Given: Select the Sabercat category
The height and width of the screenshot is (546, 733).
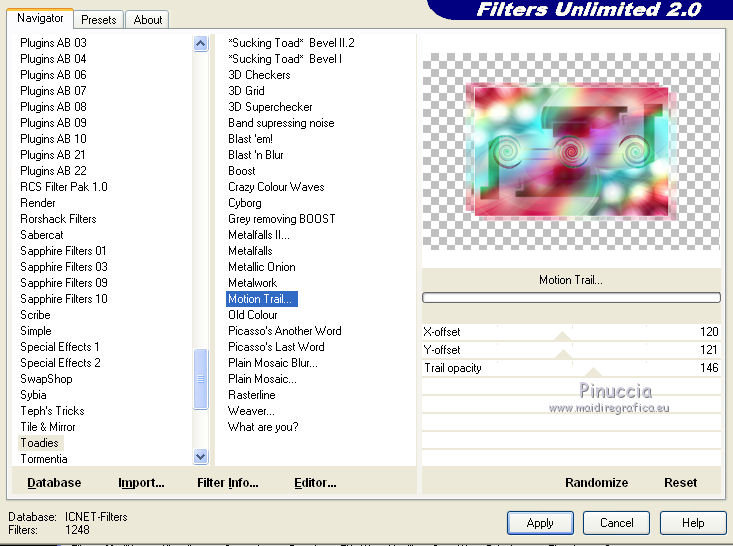Looking at the screenshot, I should (x=42, y=235).
